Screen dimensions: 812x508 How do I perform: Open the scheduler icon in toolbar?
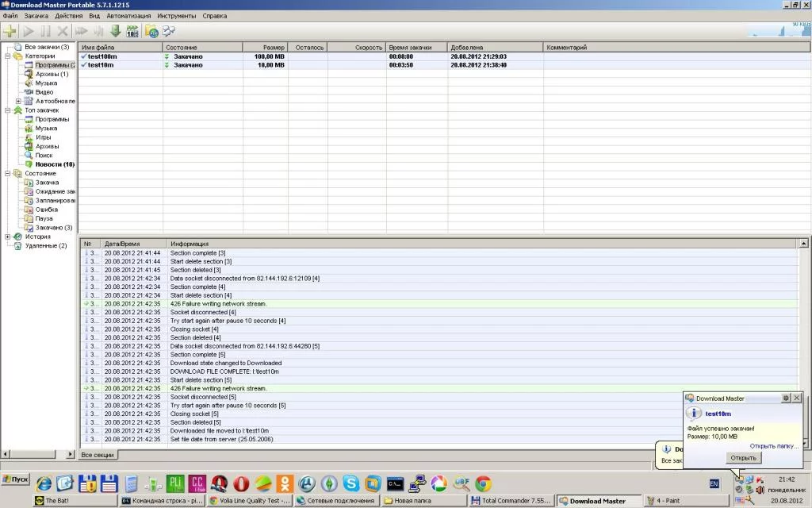tap(132, 32)
